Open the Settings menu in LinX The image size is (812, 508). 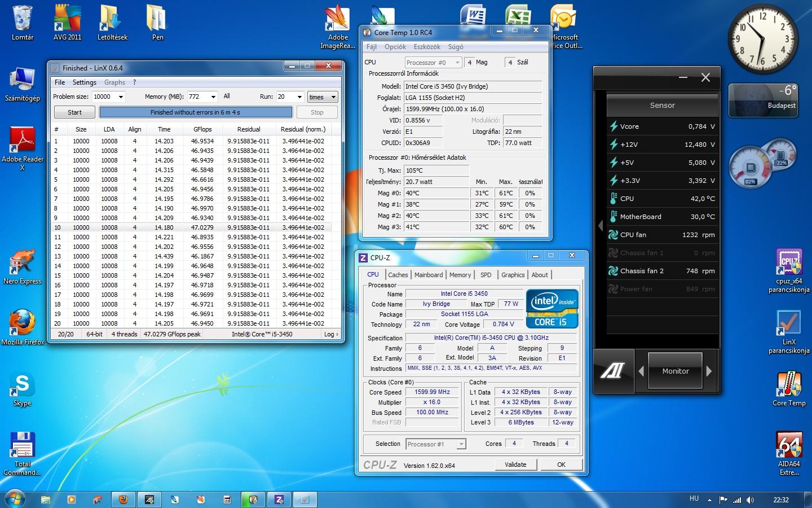pos(85,82)
